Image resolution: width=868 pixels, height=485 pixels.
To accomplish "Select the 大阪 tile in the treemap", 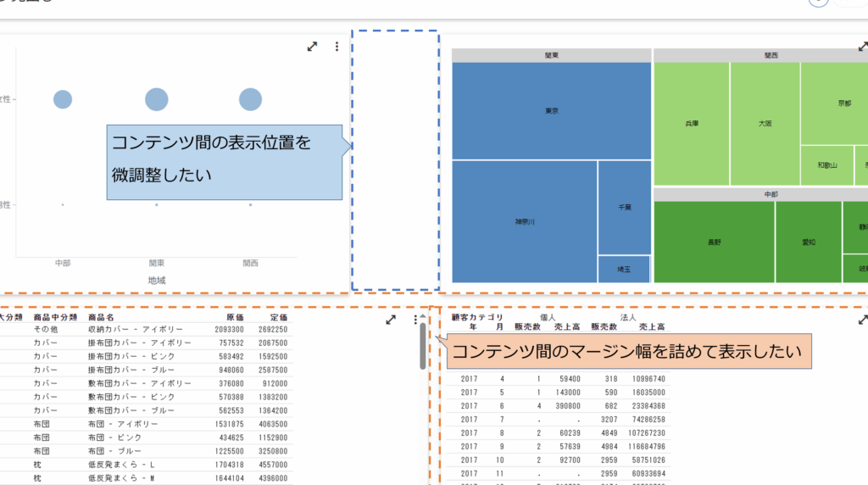I will pos(765,123).
